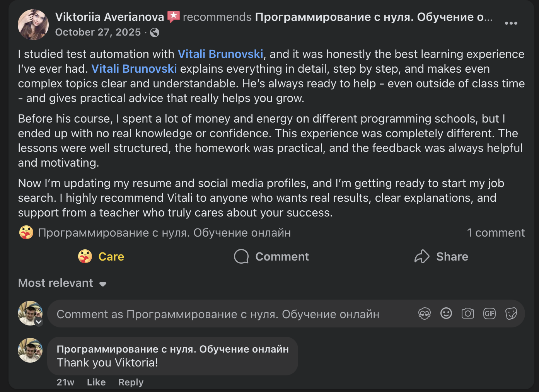Open the '1 comment' link
This screenshot has height=392, width=539.
(496, 232)
